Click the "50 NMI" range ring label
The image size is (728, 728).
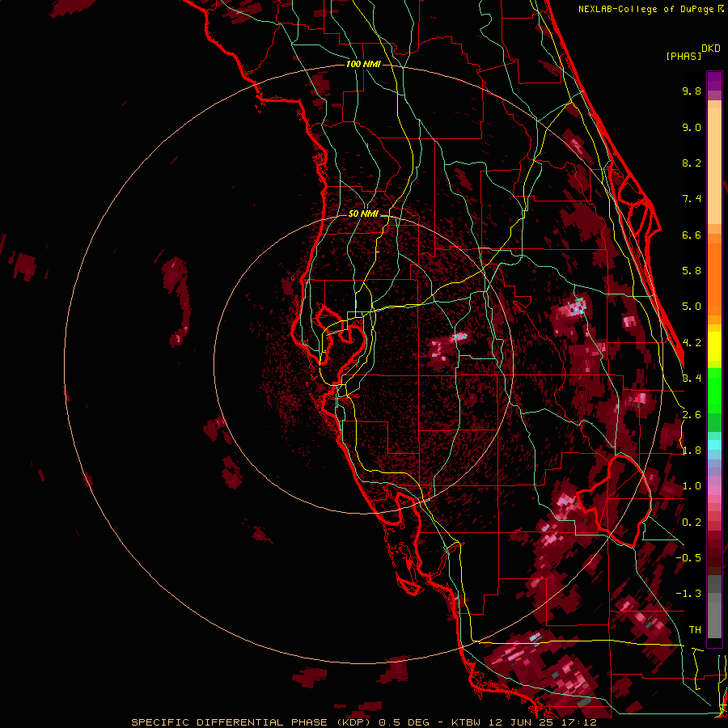point(363,214)
